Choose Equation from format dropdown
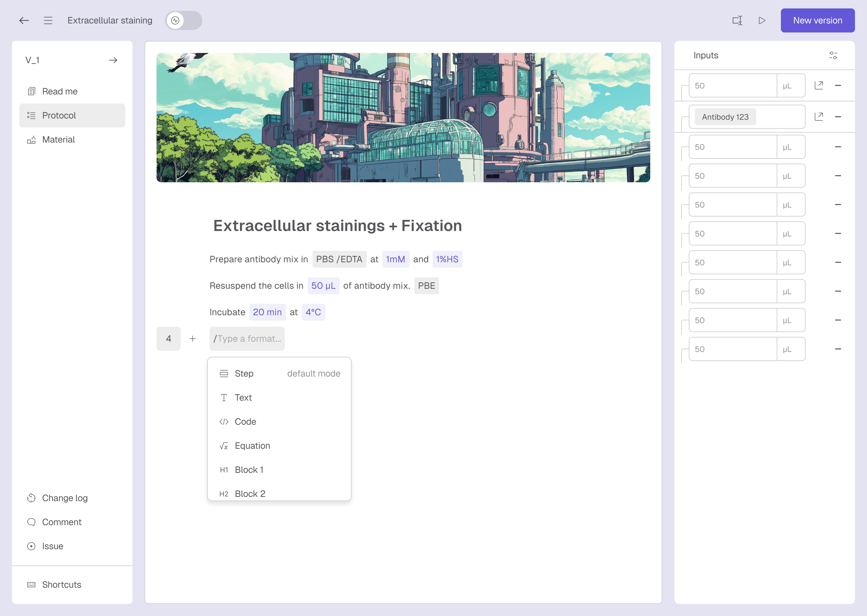The image size is (867, 616). pos(253,446)
